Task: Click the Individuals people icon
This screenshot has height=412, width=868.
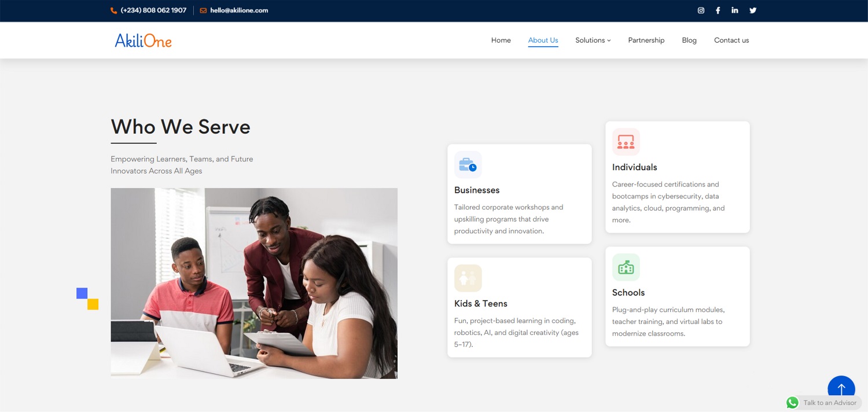Action: tap(626, 142)
